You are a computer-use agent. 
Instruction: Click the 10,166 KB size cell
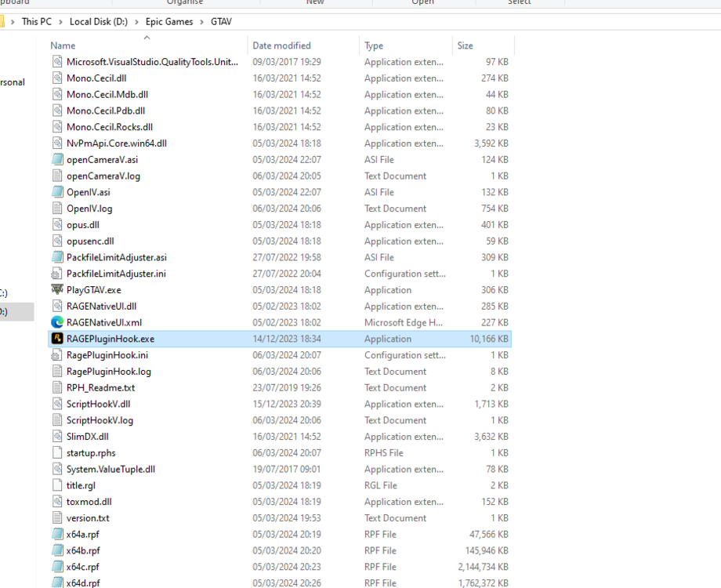pos(489,339)
